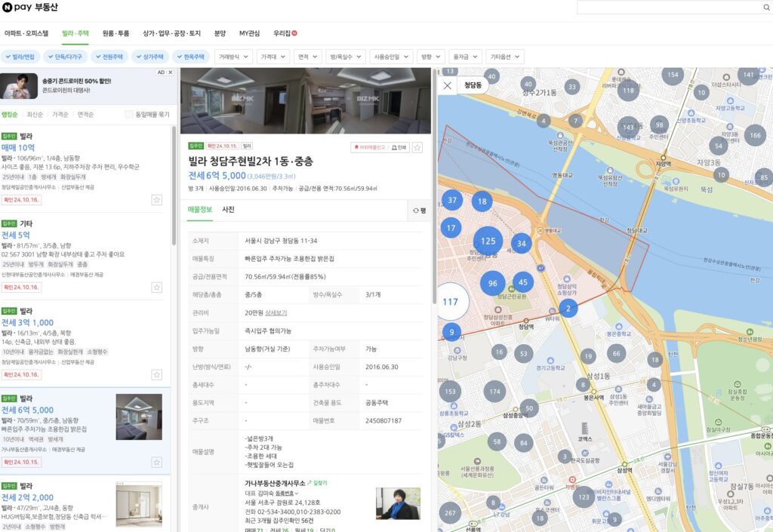
Task: Select the 매물정보 tab in listing details
Action: click(x=199, y=209)
